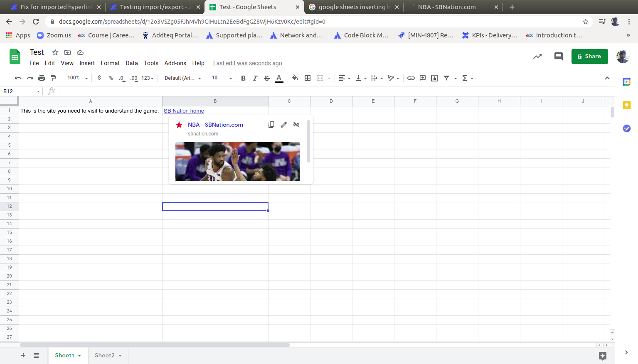Click the Explore button bottom right
The image size is (638, 364).
[603, 356]
